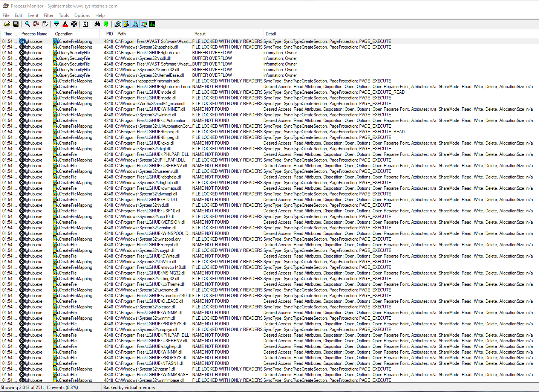Viewport: 539px width, 392px height.
Task: Click NAME NOT FOUND result in LGHUB\VERSION.dll row
Action: click(211, 222)
